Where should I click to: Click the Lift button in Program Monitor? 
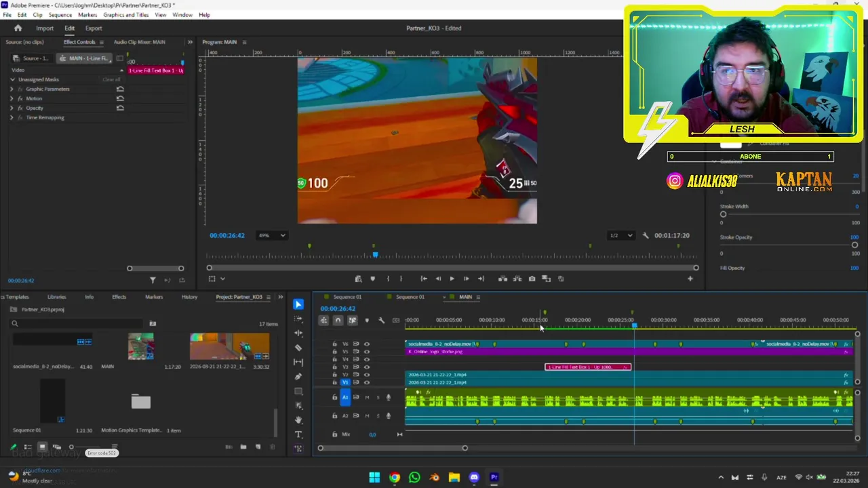(x=502, y=279)
